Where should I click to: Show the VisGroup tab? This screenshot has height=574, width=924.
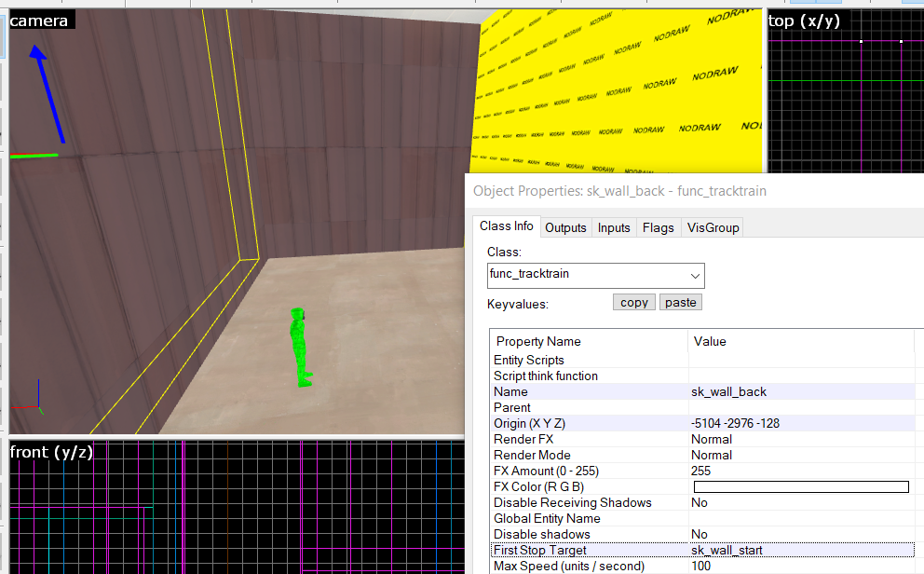pyautogui.click(x=713, y=227)
